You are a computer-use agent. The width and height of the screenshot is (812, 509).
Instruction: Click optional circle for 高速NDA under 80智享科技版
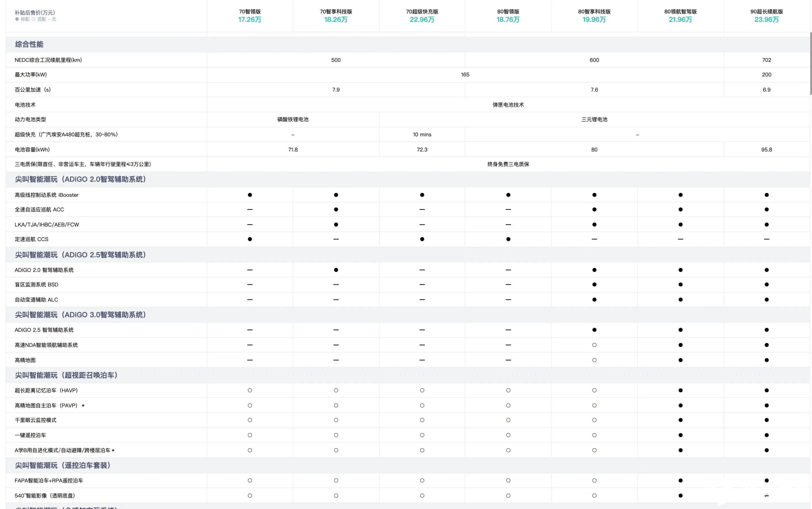(594, 345)
